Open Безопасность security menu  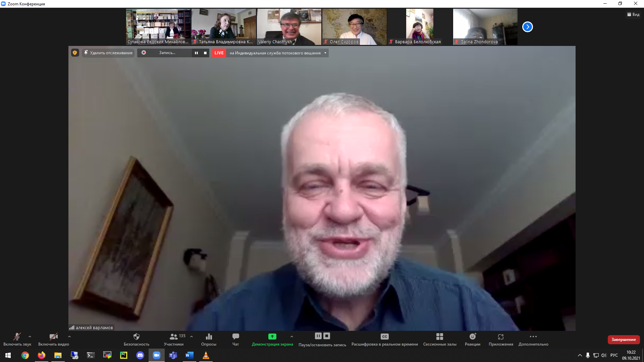(137, 339)
